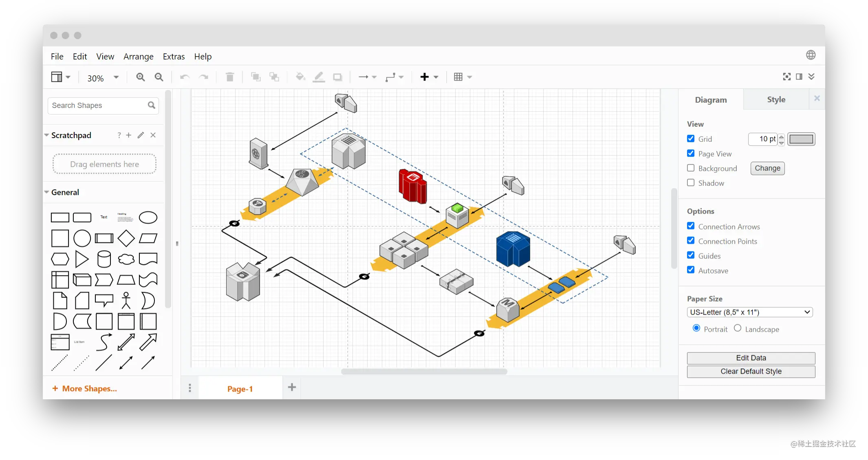Select the hexagon shape in General palette
This screenshot has width=868, height=460.
tap(60, 259)
